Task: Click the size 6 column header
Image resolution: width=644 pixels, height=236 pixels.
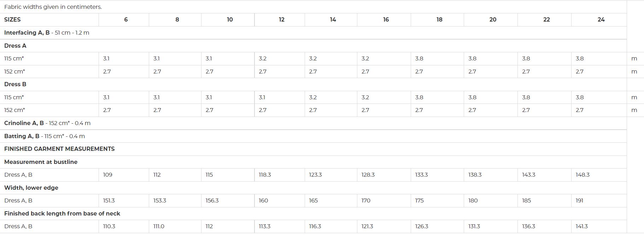Action: pos(126,20)
